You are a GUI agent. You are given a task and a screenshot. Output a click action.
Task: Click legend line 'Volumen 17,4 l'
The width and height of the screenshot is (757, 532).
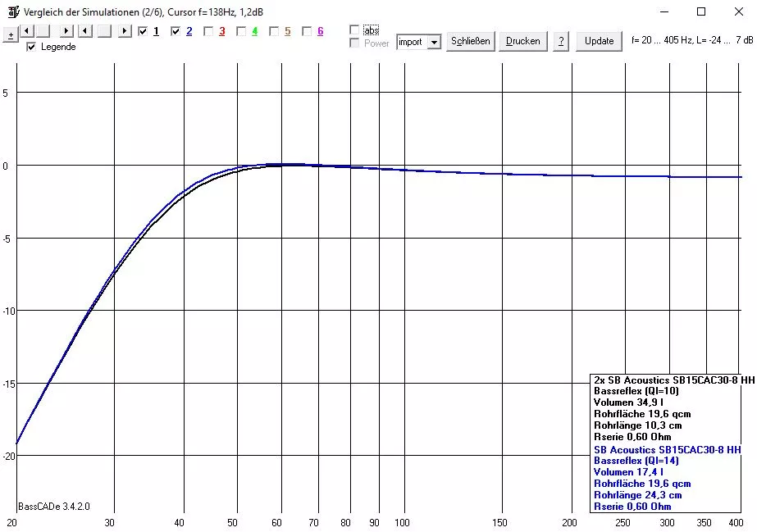[x=628, y=471]
